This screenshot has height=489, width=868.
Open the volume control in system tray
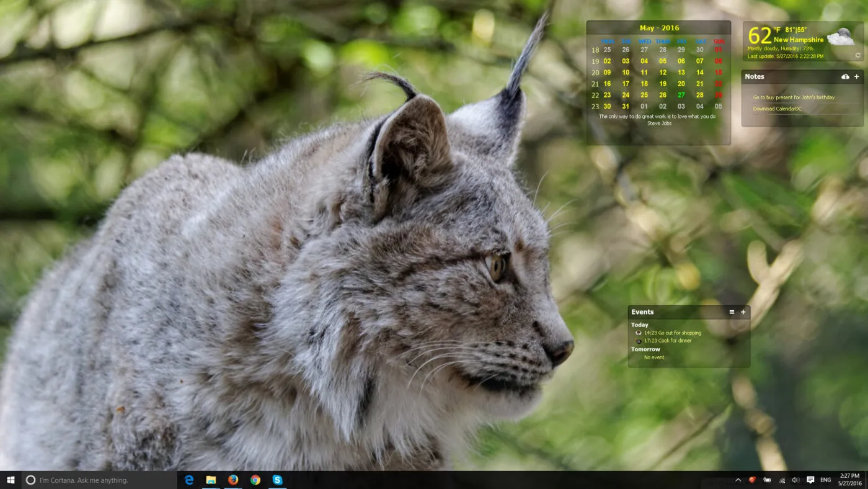[x=795, y=480]
